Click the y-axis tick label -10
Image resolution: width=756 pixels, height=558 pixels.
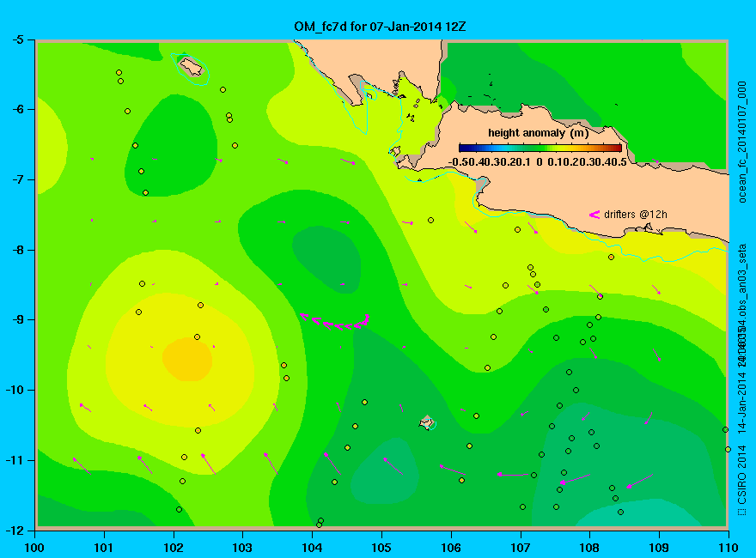click(14, 390)
